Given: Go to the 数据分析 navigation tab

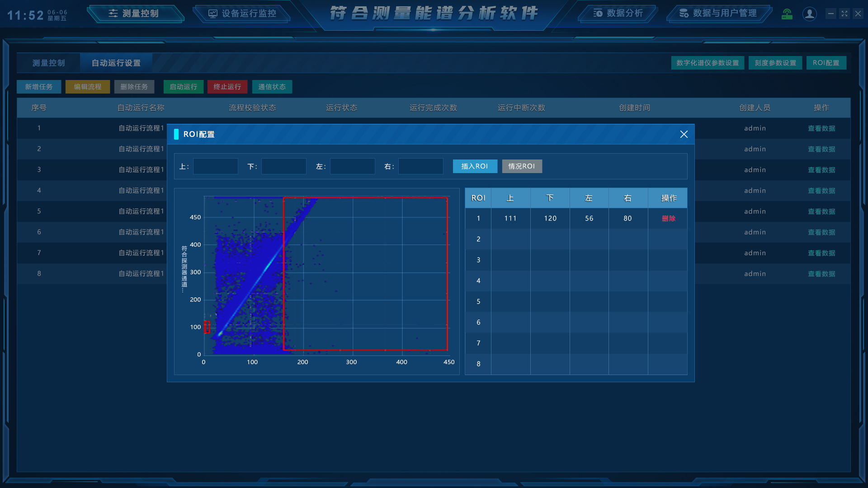Looking at the screenshot, I should point(618,14).
